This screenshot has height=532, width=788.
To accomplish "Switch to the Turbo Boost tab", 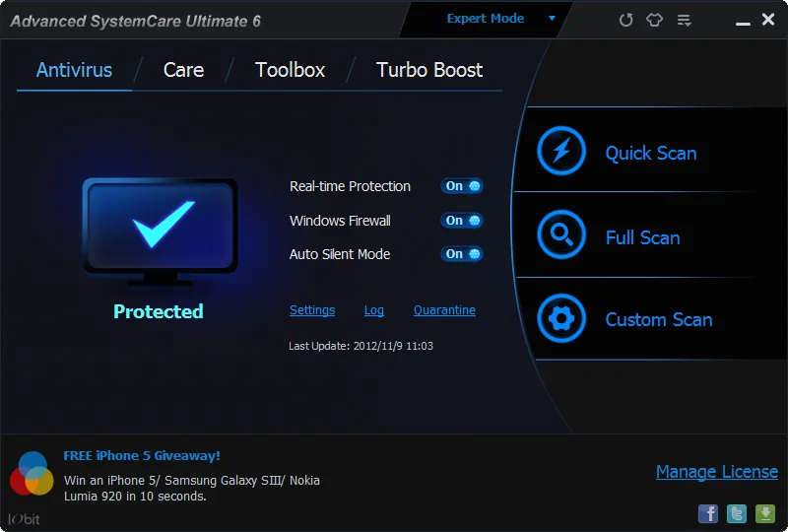I will [x=429, y=70].
